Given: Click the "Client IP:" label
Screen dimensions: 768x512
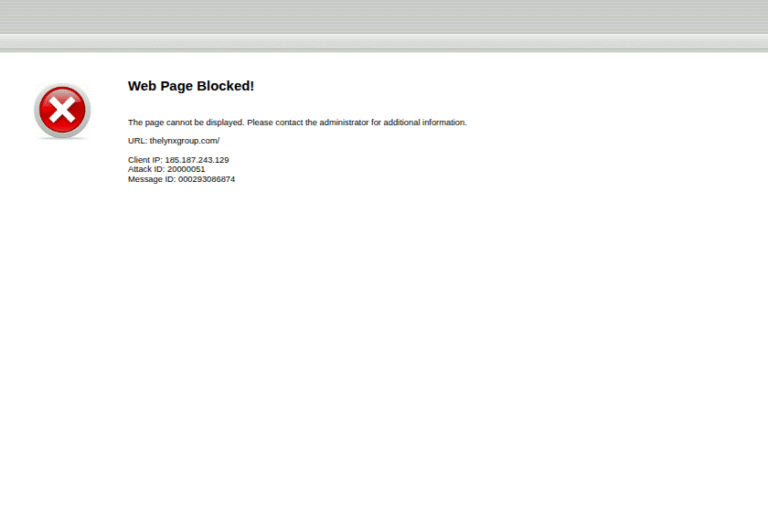Looking at the screenshot, I should [x=145, y=160].
